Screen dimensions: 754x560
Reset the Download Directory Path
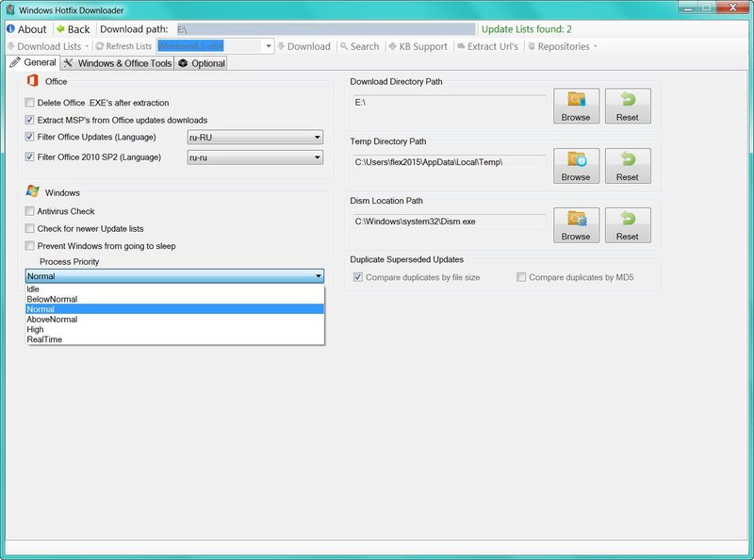click(x=628, y=106)
